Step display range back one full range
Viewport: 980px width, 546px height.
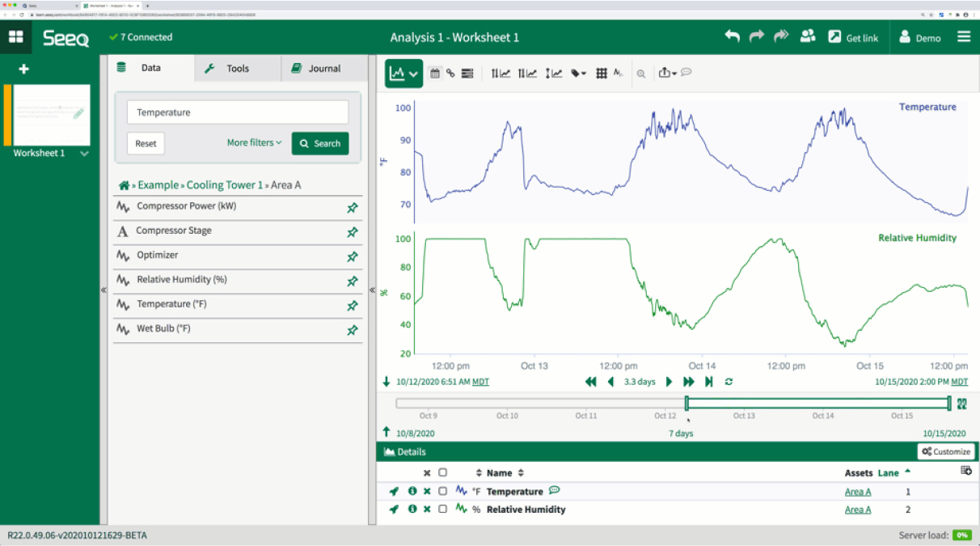pos(590,382)
